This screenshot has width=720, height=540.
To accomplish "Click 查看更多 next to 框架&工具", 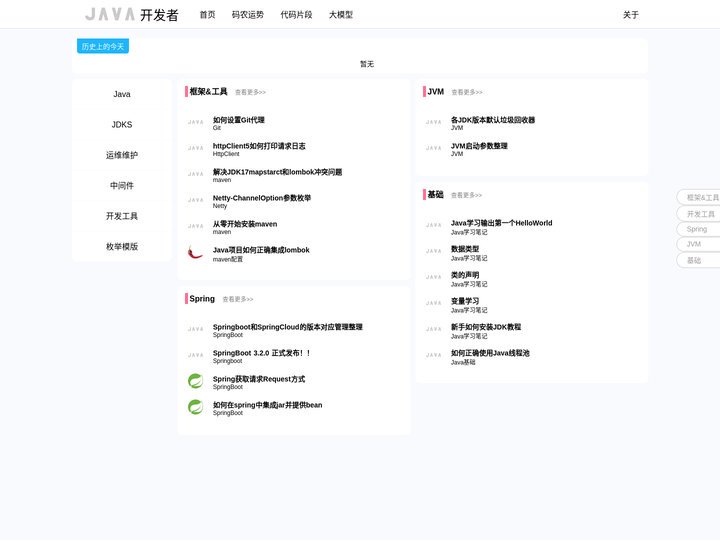I will (x=250, y=92).
